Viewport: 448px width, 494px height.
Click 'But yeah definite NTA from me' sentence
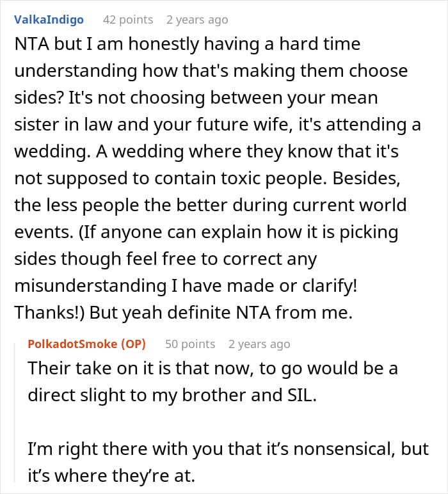coord(221,313)
